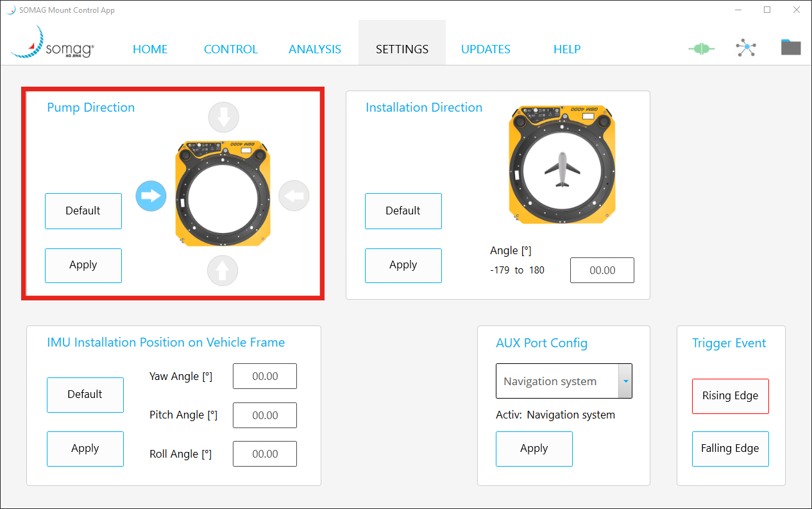Click the network nodes icon
This screenshot has width=812, height=509.
[x=745, y=48]
